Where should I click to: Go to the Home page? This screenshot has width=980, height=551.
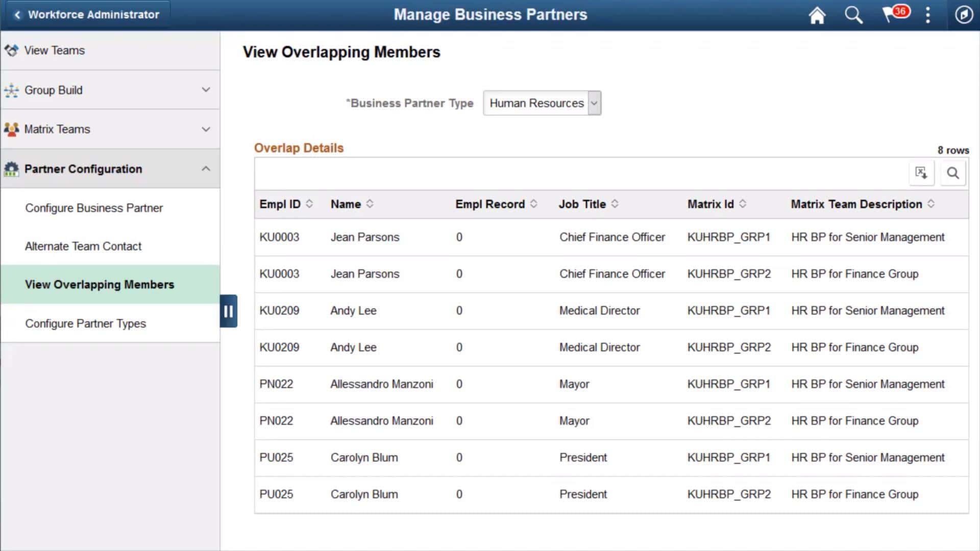(817, 15)
